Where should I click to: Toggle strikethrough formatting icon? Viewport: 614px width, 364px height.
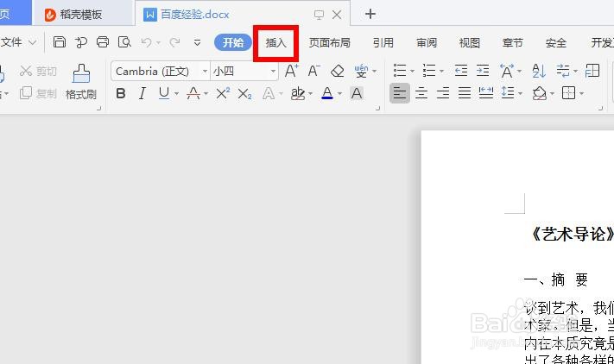pyautogui.click(x=193, y=93)
